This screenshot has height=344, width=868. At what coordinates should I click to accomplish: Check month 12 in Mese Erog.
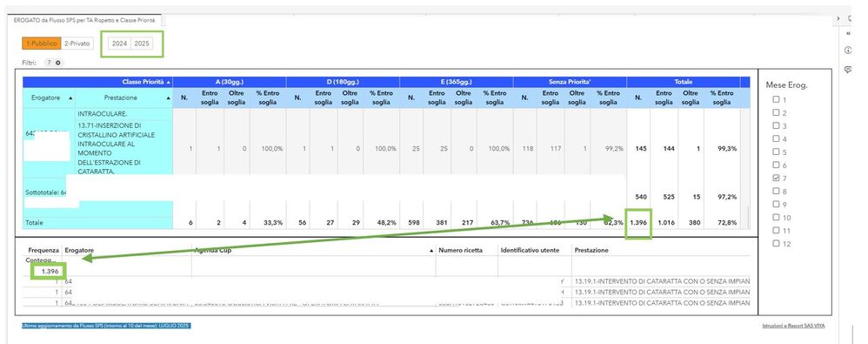pyautogui.click(x=776, y=243)
